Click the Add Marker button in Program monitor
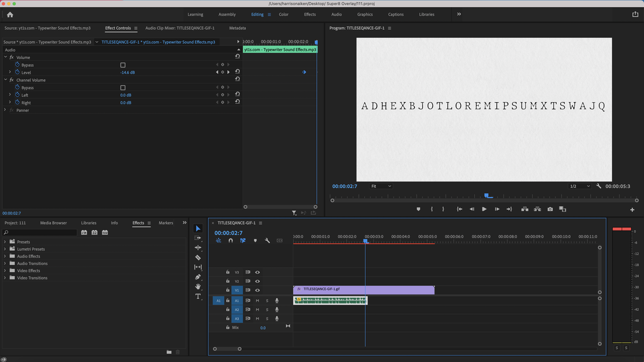Viewport: 644px width, 362px height. pyautogui.click(x=418, y=209)
